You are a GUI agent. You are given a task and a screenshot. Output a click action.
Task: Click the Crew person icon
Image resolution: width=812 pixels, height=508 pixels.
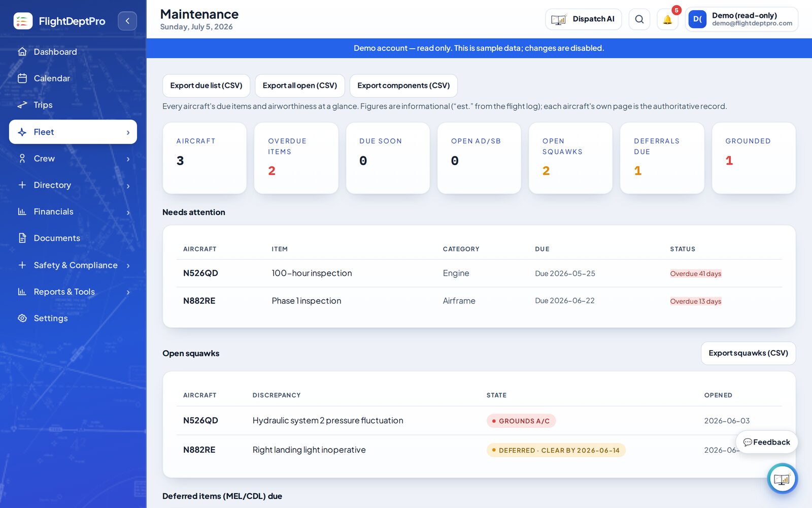point(22,158)
